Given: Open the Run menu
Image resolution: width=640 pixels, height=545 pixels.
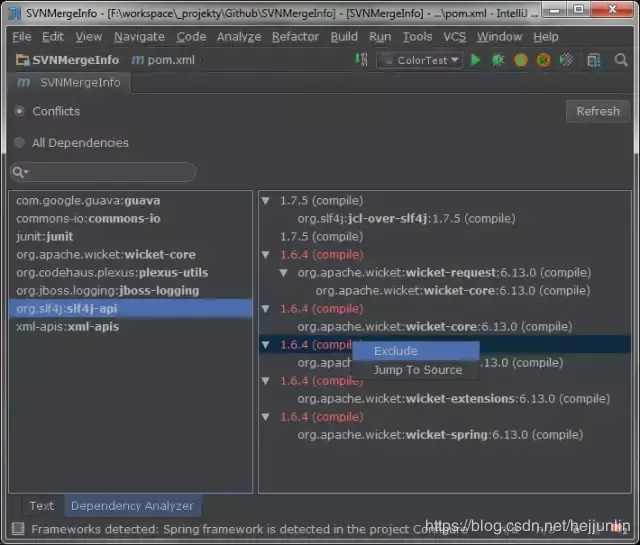Looking at the screenshot, I should (380, 37).
